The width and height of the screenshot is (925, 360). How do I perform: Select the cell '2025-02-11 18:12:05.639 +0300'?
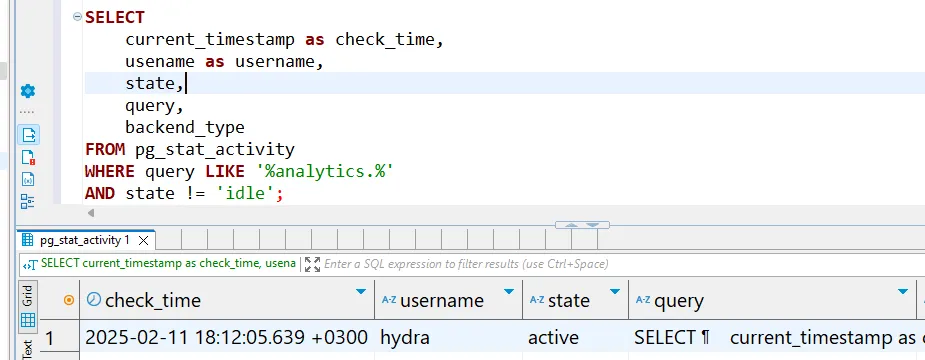coord(227,338)
